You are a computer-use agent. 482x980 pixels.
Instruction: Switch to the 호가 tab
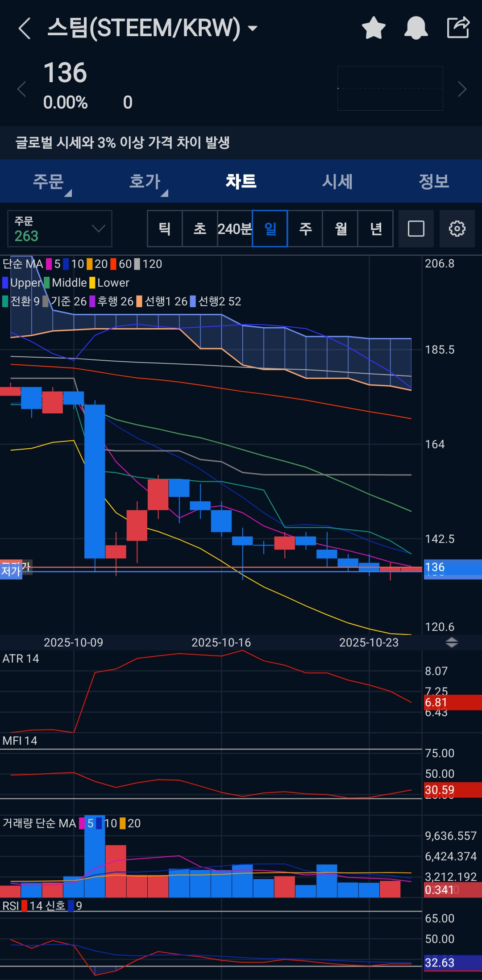point(145,181)
